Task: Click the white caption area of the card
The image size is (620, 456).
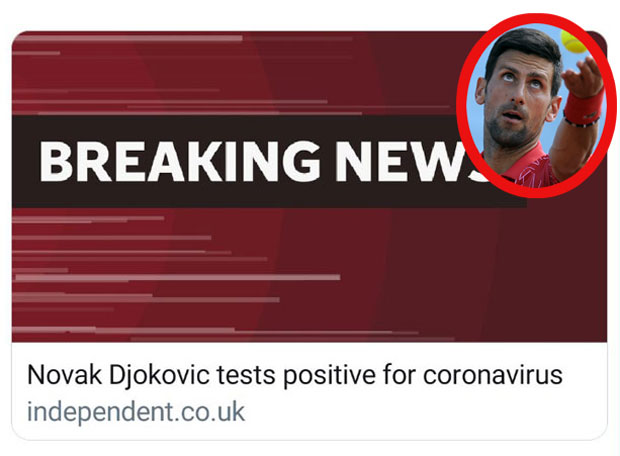Action: click(x=309, y=391)
